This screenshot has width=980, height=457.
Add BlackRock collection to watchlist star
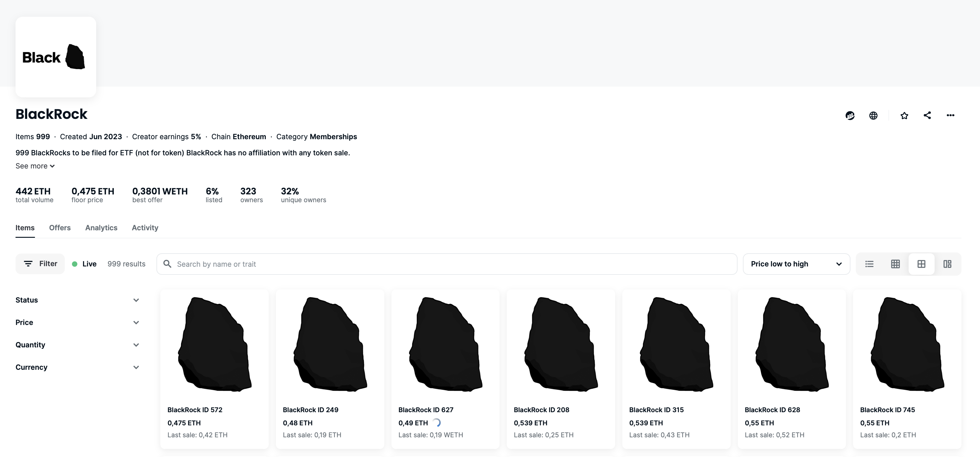point(904,115)
